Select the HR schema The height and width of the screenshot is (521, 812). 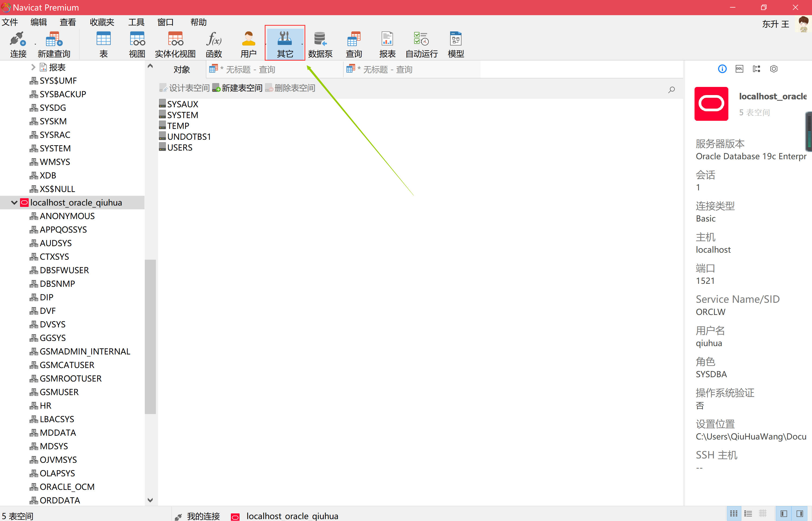[41, 406]
